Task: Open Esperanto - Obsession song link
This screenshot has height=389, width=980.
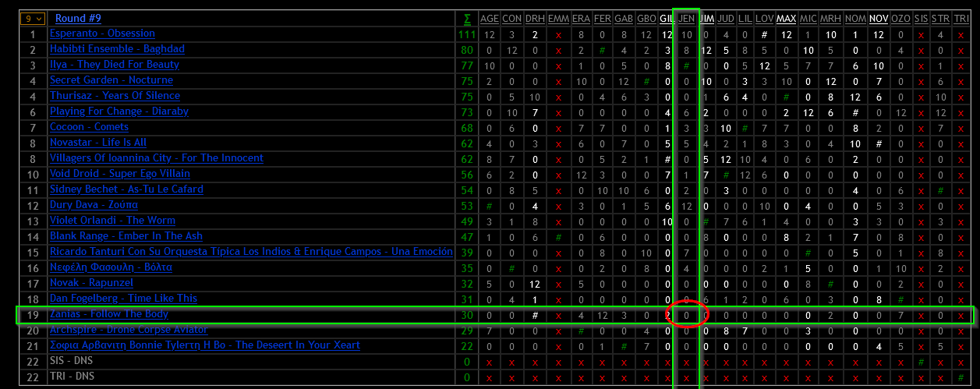Action: point(102,34)
